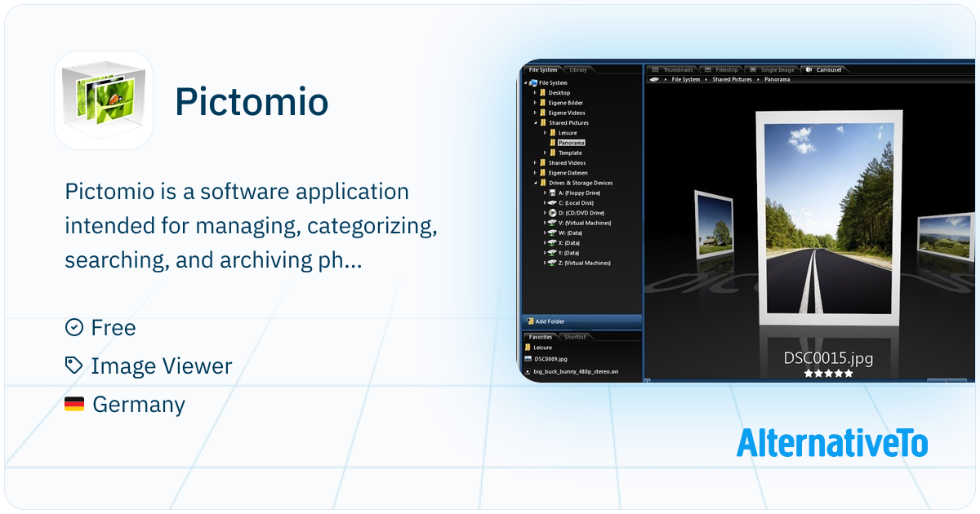Expand the Shared Videos folder
980x514 pixels.
[535, 163]
